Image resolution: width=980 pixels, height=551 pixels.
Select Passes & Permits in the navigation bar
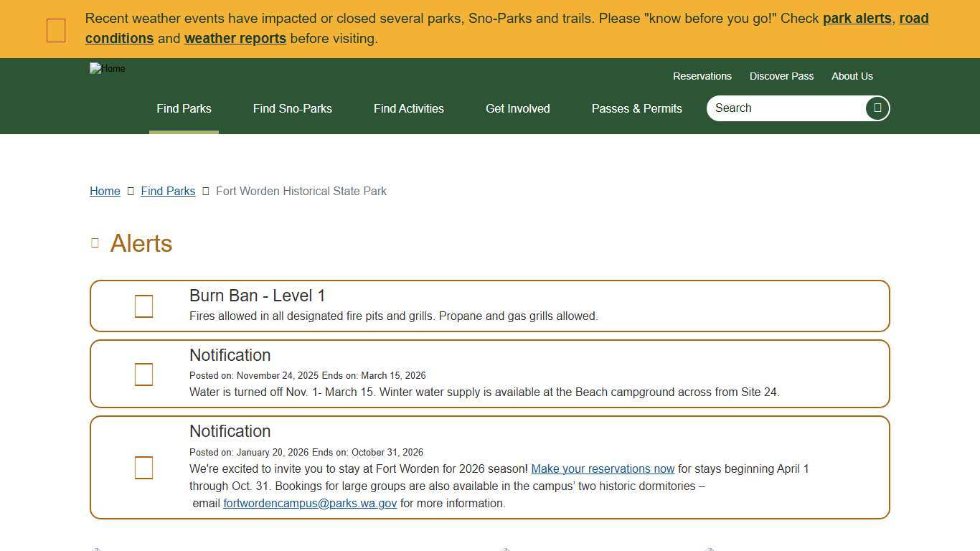[x=636, y=109]
